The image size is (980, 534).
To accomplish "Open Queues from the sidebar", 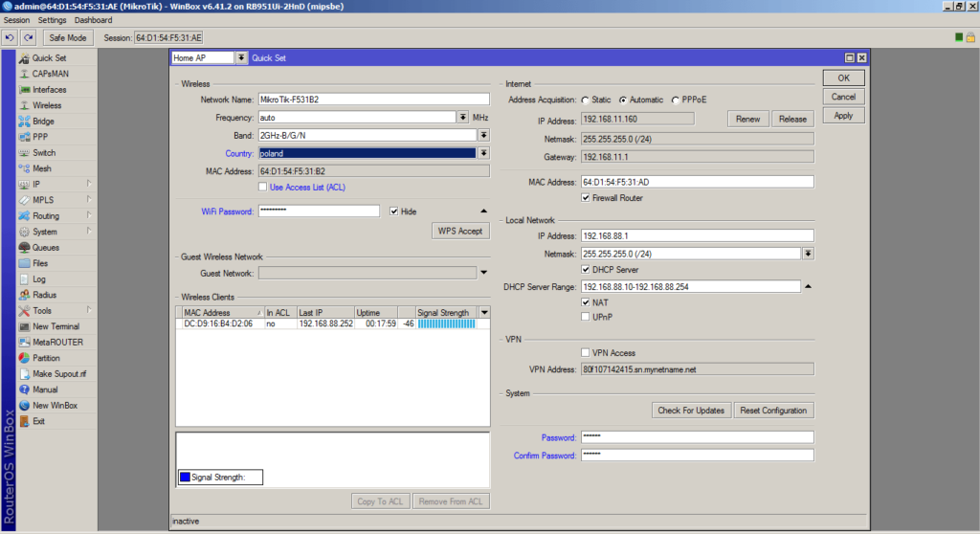I will [45, 248].
